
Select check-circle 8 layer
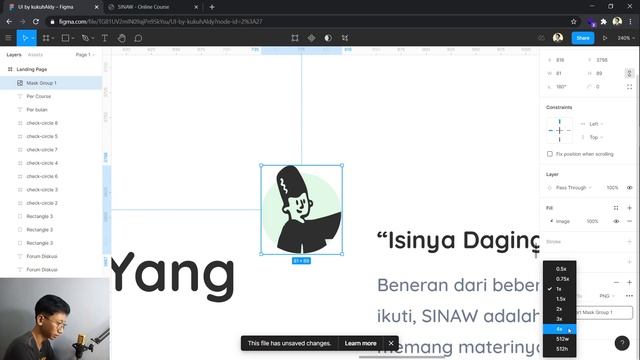(51, 123)
